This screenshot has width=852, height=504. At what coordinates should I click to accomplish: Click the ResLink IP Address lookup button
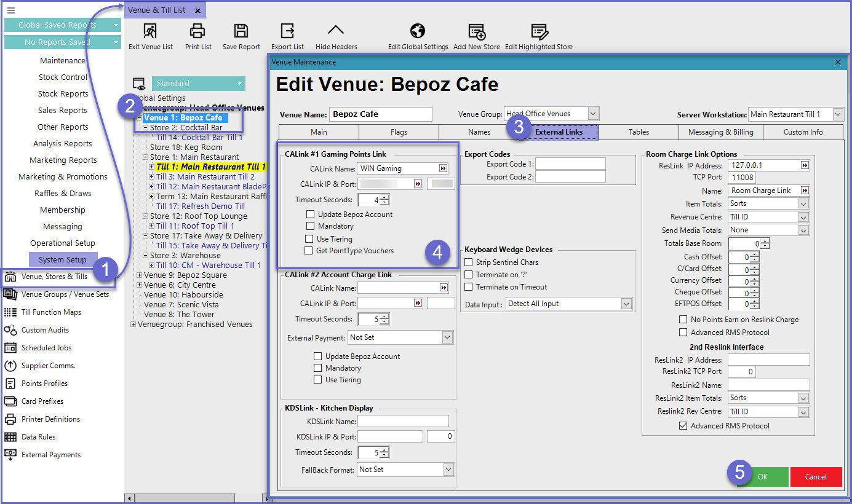point(805,165)
